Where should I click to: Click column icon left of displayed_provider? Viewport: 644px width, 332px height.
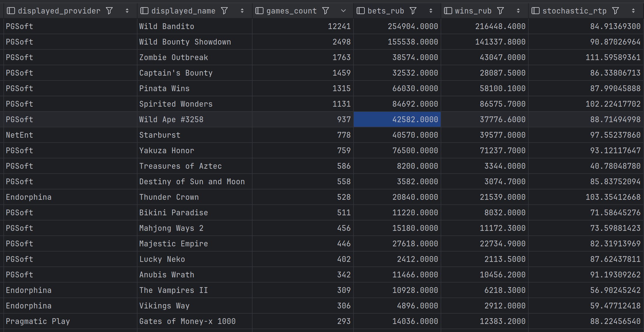11,11
